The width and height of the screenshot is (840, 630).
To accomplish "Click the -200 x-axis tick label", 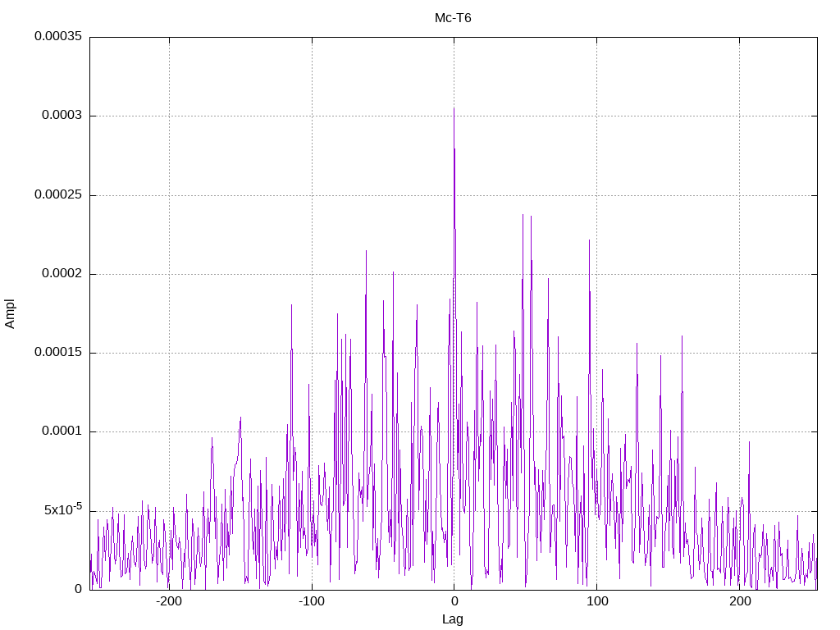I will click(x=169, y=601).
